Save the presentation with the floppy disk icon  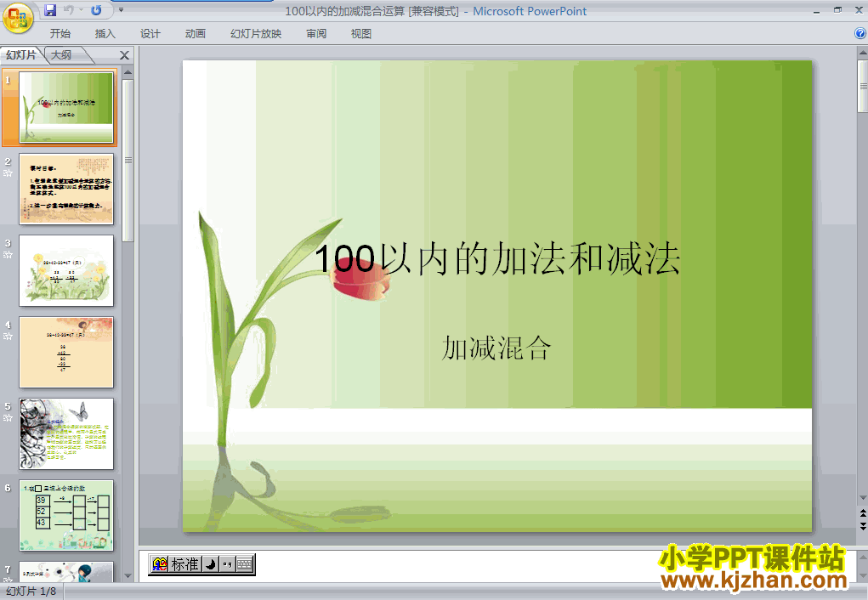pyautogui.click(x=50, y=10)
